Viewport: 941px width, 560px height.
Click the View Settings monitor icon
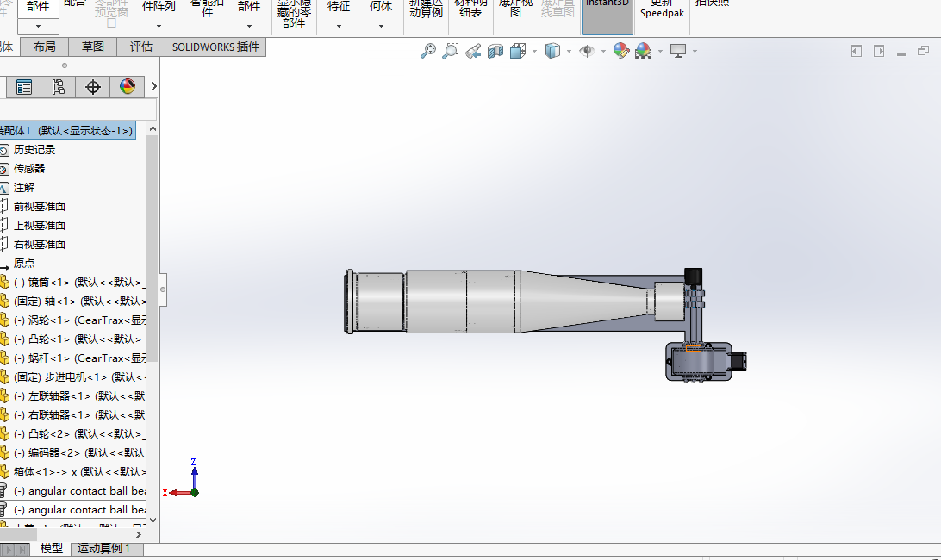pos(678,51)
